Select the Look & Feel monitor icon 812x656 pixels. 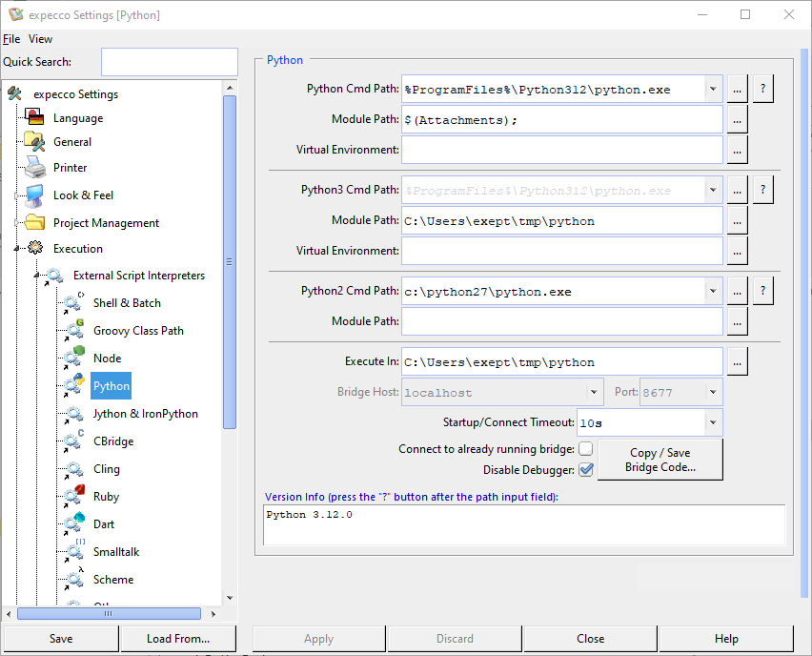click(x=35, y=195)
